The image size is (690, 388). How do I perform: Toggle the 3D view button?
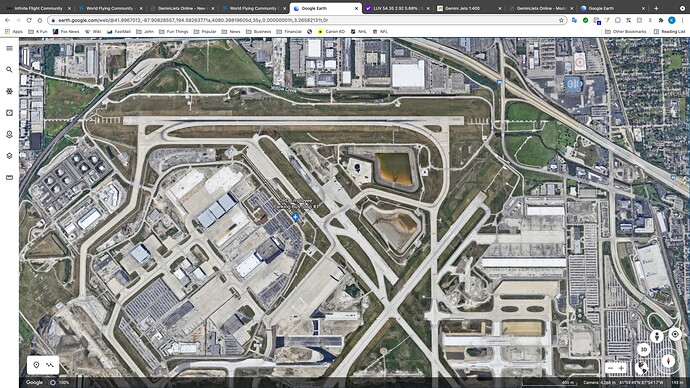tap(644, 350)
